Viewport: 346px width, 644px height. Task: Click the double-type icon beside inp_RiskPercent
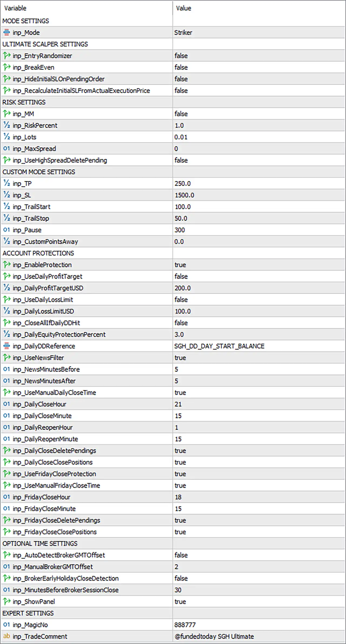(7, 125)
